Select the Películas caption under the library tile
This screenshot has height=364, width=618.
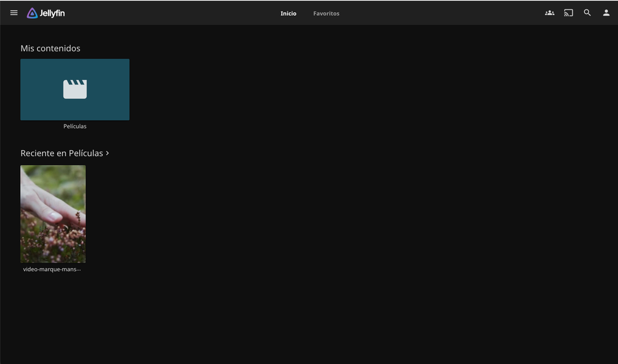pos(75,126)
